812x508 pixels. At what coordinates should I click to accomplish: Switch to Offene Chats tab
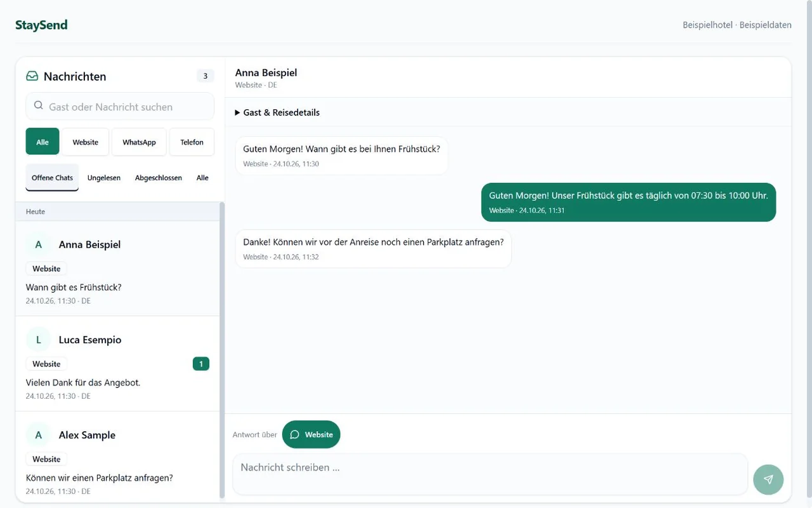[52, 178]
